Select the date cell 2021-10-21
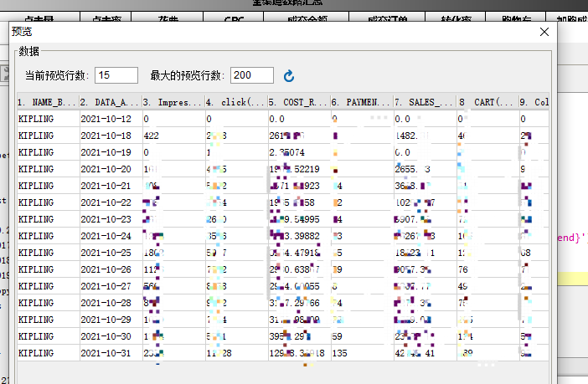The image size is (588, 384). point(111,186)
